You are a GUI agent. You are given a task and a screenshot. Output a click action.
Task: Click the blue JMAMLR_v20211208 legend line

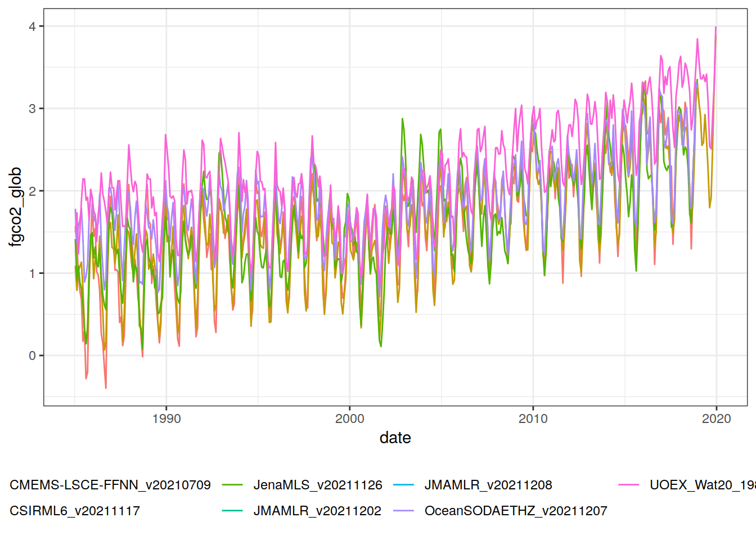tap(403, 485)
